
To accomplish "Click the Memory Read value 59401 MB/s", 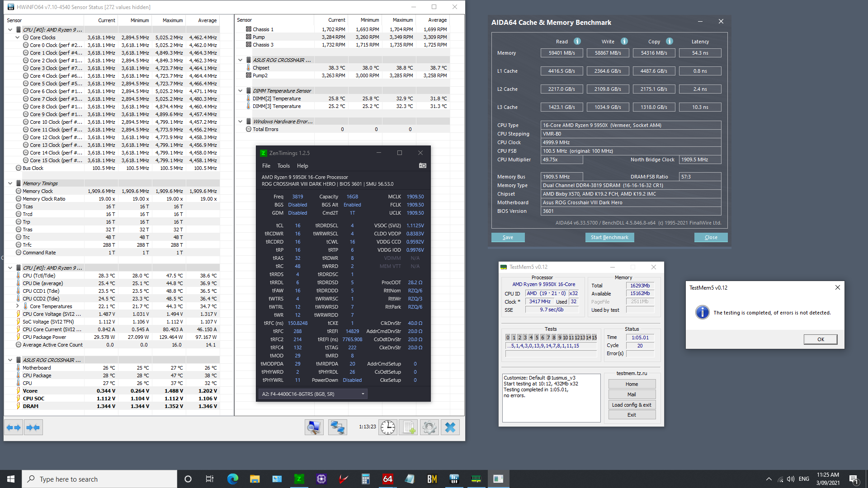I will point(561,53).
